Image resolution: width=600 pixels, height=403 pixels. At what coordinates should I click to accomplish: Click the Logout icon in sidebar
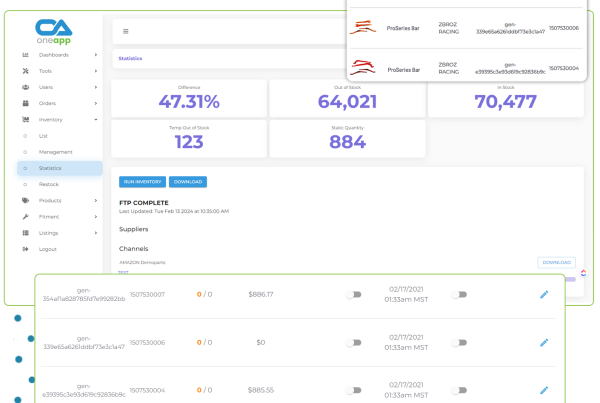coord(25,248)
